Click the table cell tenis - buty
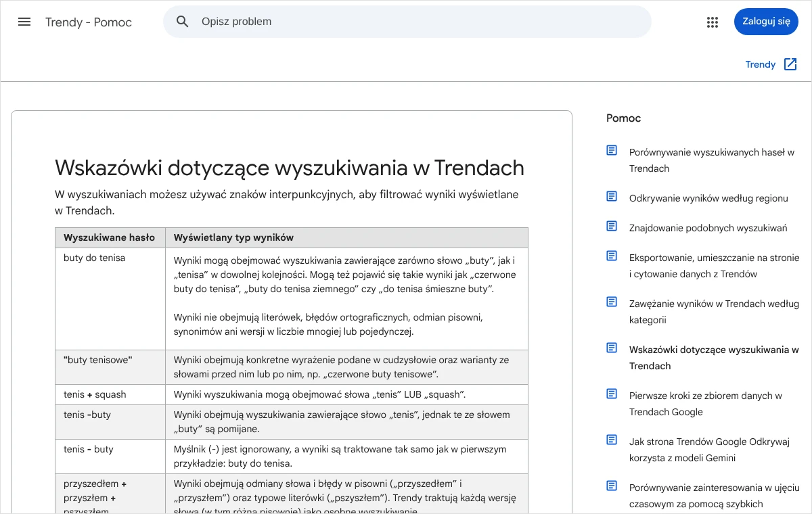 click(110, 457)
